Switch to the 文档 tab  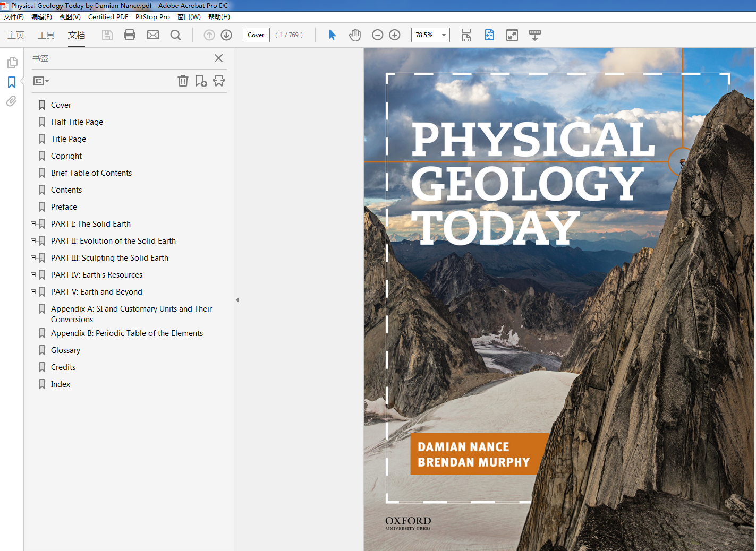pyautogui.click(x=77, y=35)
